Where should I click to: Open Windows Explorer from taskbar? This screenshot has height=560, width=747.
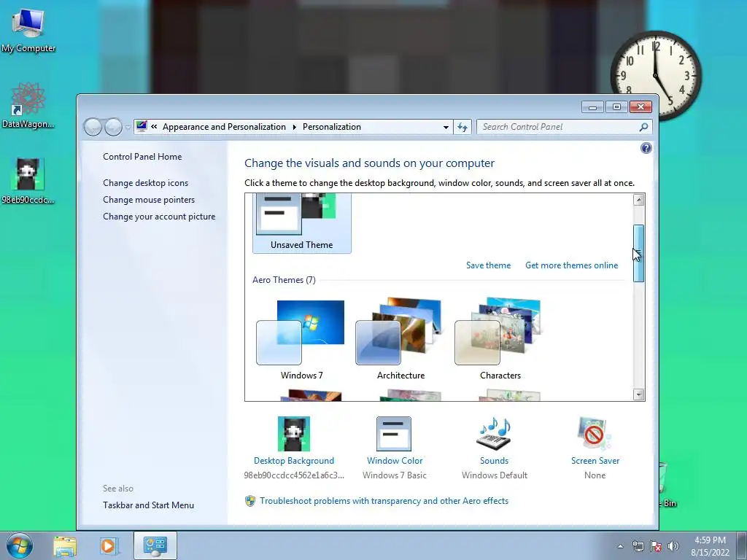pos(65,545)
